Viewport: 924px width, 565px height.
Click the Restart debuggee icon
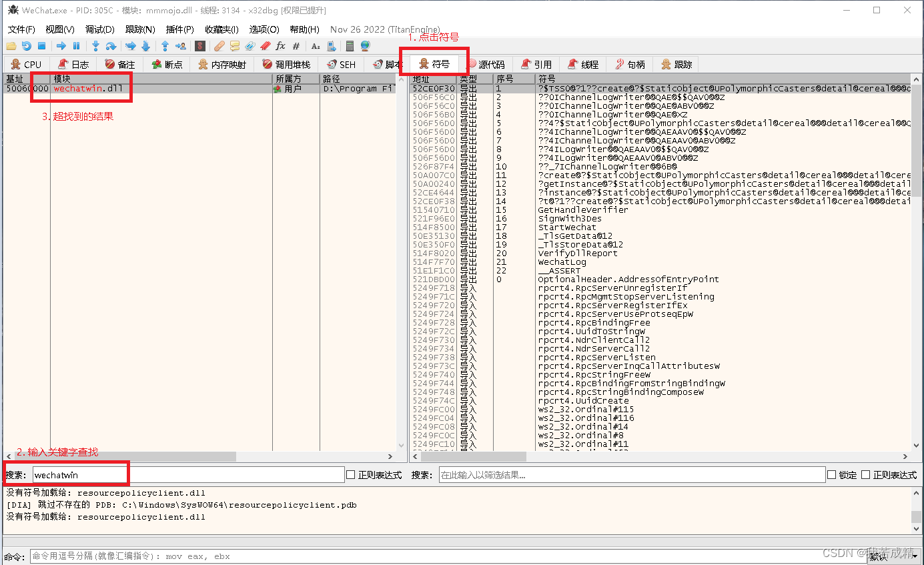point(26,46)
